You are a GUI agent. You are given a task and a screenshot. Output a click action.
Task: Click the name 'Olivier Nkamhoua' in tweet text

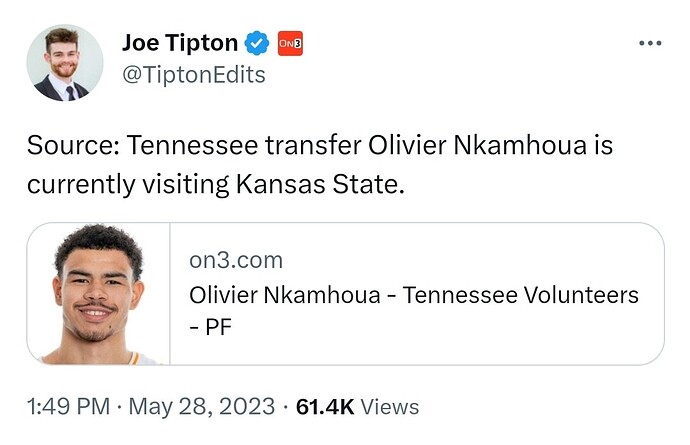pos(477,145)
